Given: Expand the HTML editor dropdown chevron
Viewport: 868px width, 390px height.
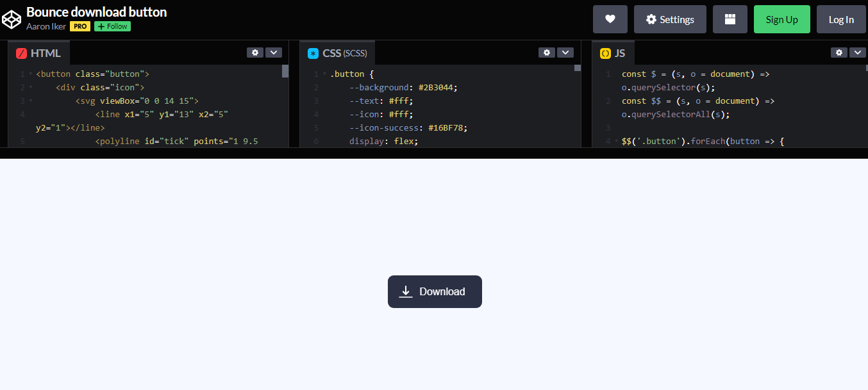Looking at the screenshot, I should point(274,53).
